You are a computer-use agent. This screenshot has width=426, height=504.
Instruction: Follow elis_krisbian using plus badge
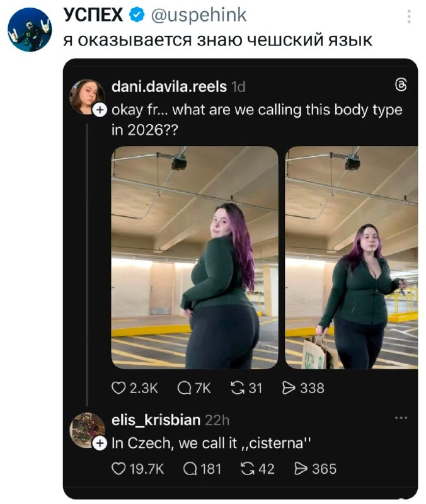(x=100, y=444)
